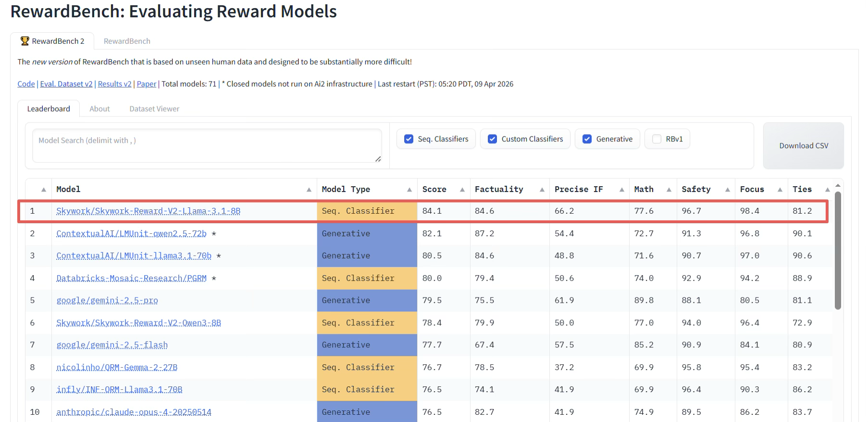The height and width of the screenshot is (422, 868).
Task: Click sort arrow for Precise IF
Action: pyautogui.click(x=621, y=190)
